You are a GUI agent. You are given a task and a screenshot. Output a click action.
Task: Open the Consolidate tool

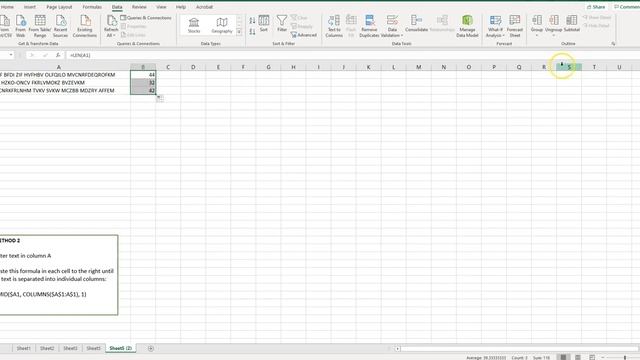tap(416, 23)
